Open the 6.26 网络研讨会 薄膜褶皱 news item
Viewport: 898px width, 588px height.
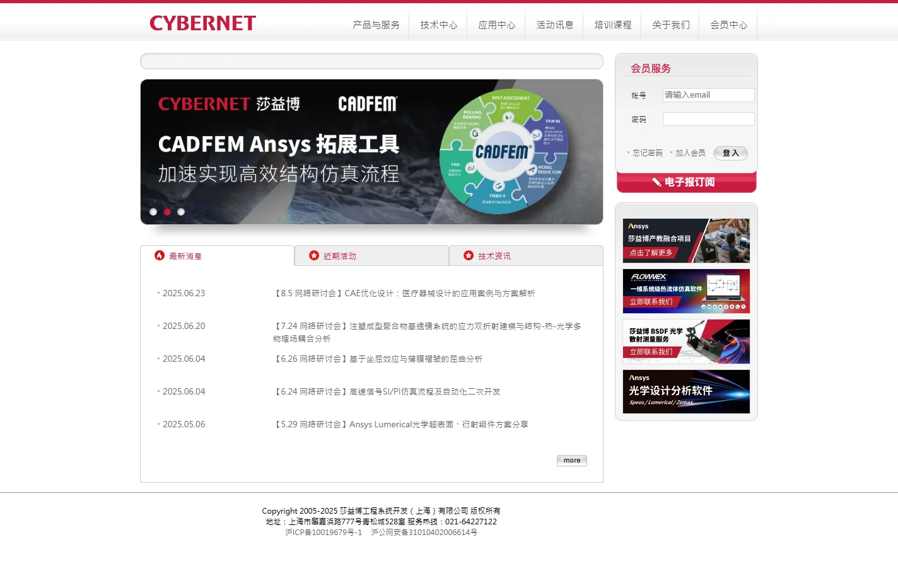pos(377,359)
